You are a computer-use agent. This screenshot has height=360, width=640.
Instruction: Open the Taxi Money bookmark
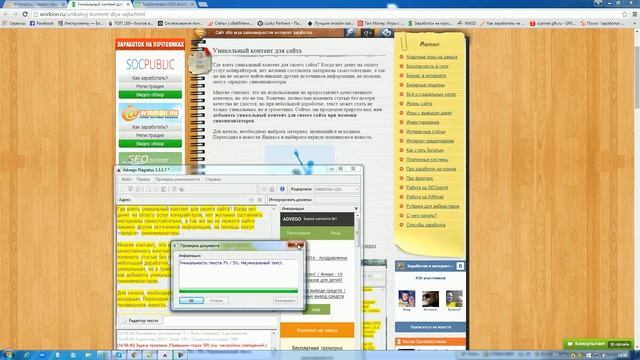tap(380, 23)
